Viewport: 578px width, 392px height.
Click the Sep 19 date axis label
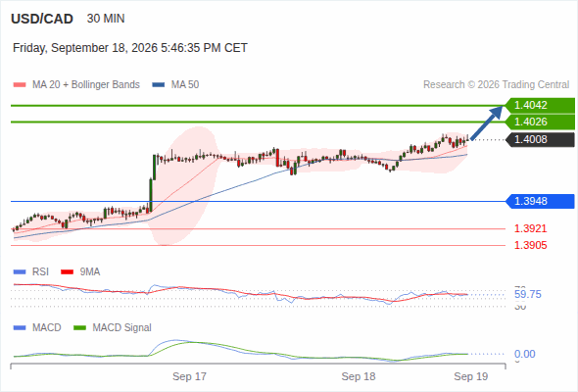[x=471, y=376]
